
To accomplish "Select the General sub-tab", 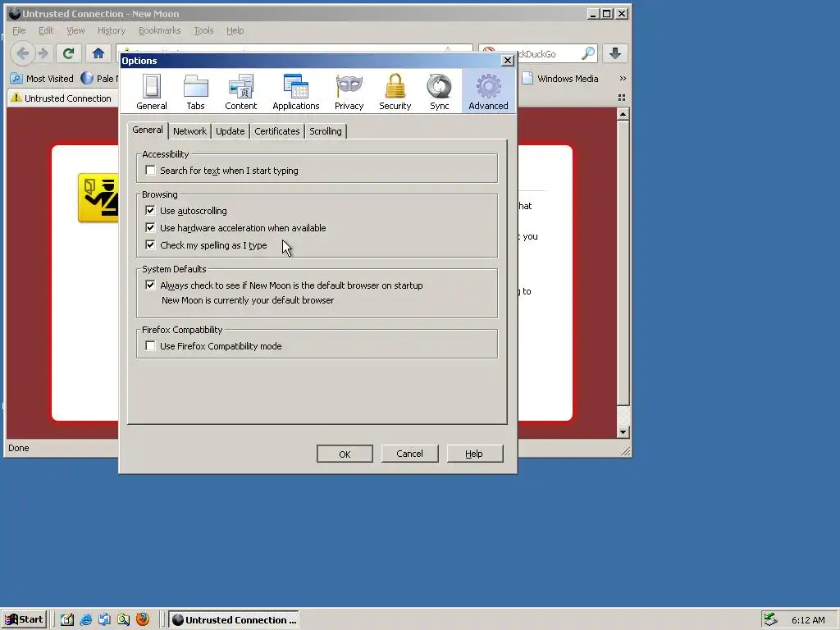I will click(x=148, y=130).
